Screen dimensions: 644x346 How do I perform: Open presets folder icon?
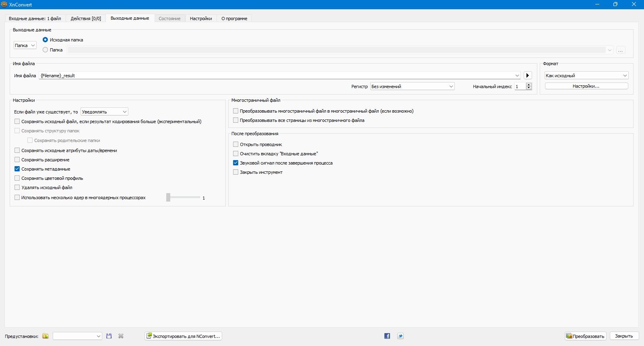pos(45,336)
